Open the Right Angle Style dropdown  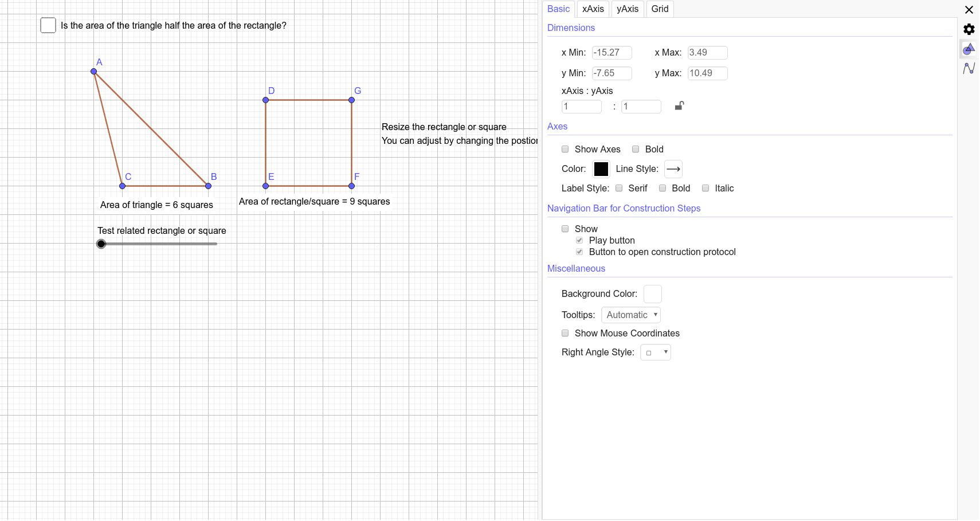[655, 352]
